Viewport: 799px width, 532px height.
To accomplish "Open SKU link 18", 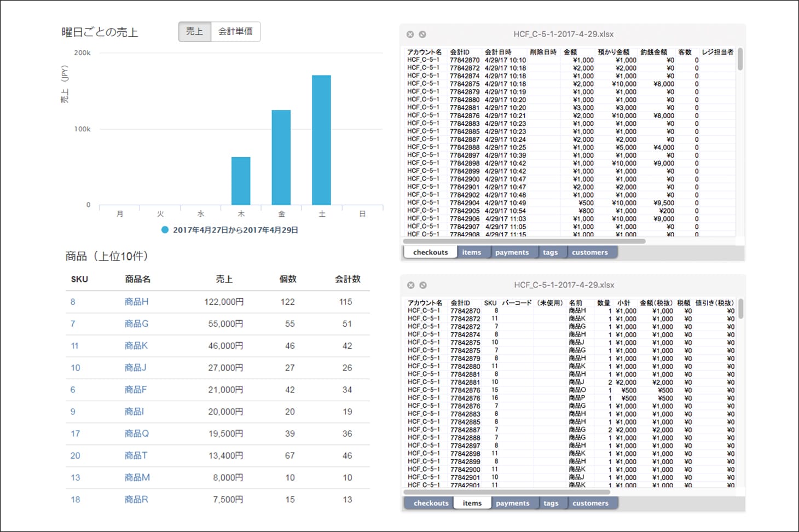I will tap(76, 499).
